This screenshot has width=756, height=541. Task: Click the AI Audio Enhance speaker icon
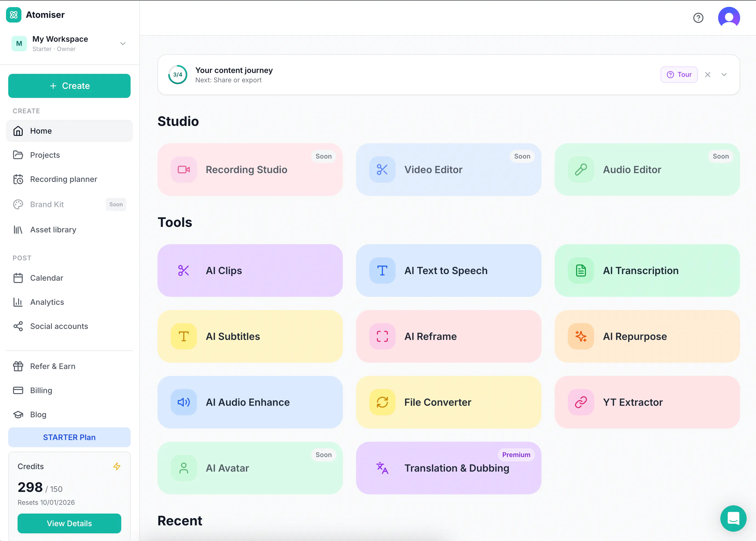pos(184,402)
